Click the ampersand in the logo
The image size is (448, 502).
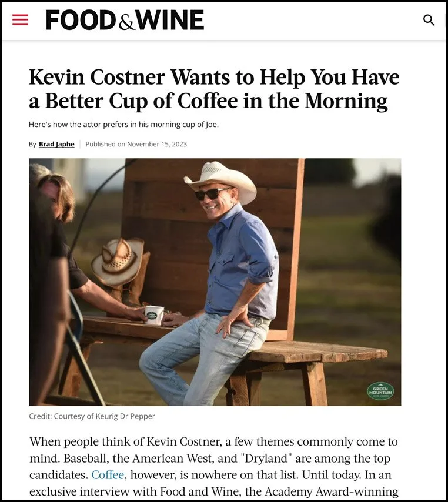point(127,23)
